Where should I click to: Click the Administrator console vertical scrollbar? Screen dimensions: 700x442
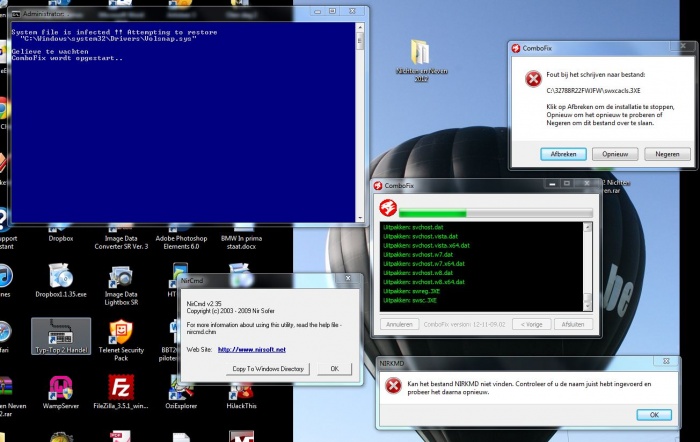click(x=360, y=122)
